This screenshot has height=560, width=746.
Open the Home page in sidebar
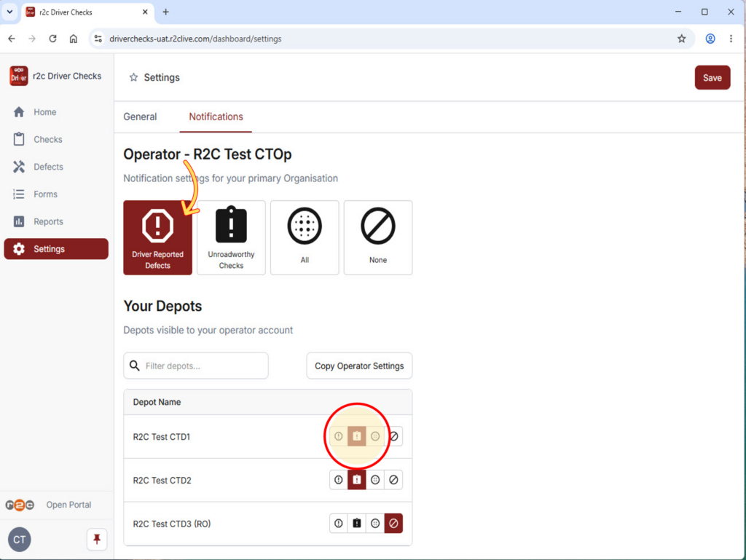tap(44, 112)
